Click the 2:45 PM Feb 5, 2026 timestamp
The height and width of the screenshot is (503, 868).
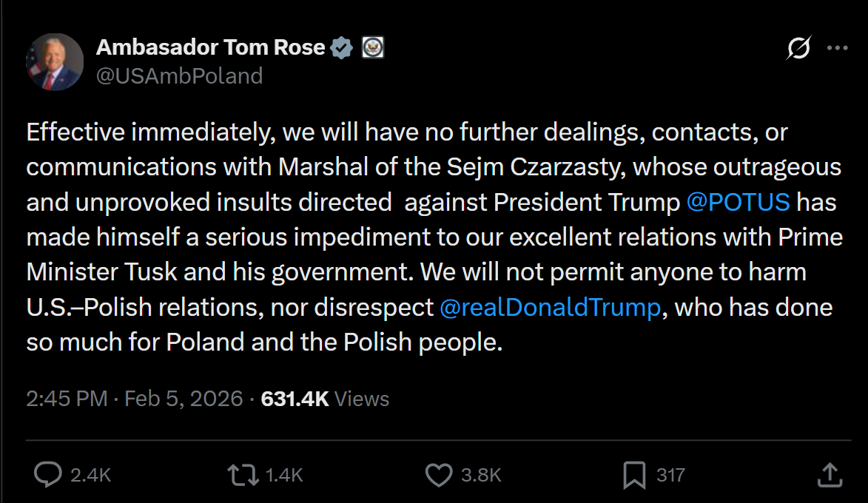pyautogui.click(x=134, y=399)
